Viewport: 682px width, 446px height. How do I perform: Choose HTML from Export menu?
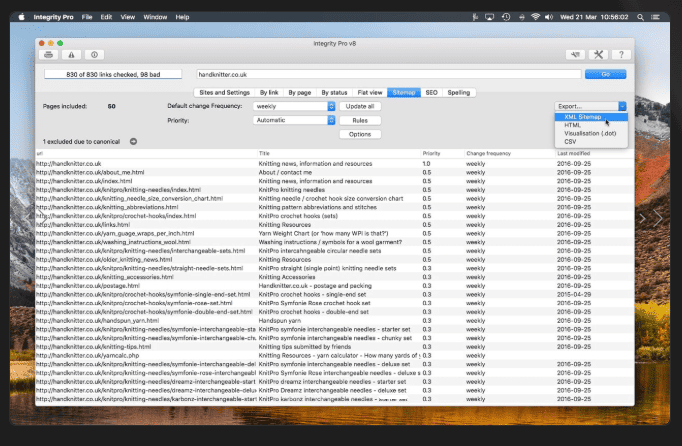click(591, 125)
